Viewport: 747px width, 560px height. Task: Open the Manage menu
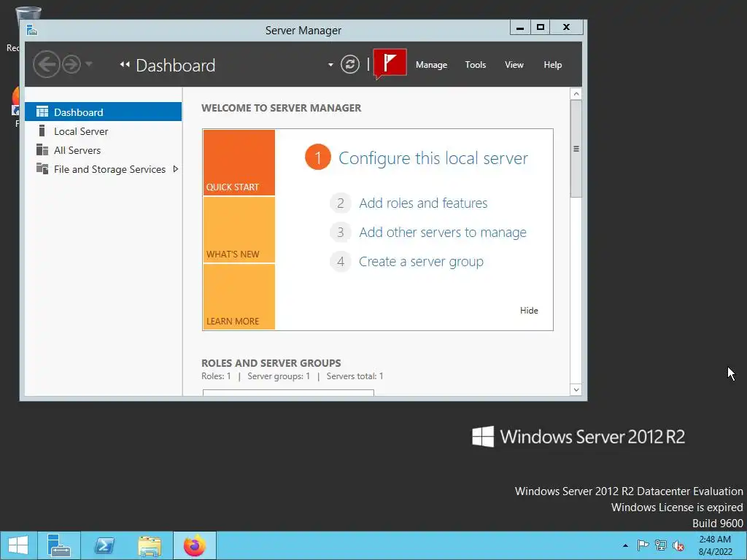431,65
